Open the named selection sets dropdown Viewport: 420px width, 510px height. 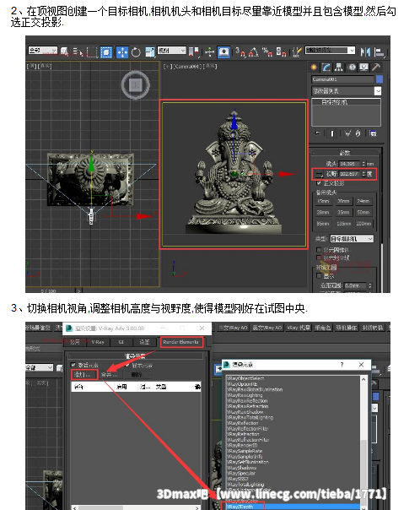[x=330, y=51]
